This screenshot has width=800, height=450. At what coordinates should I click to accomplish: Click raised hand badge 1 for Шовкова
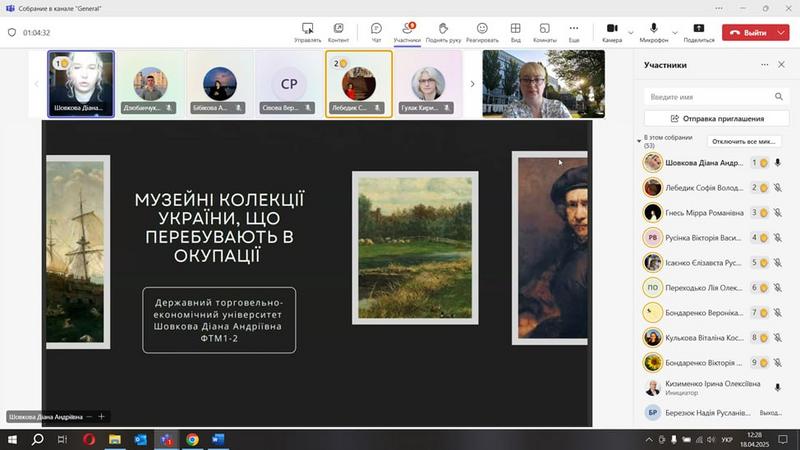click(759, 163)
